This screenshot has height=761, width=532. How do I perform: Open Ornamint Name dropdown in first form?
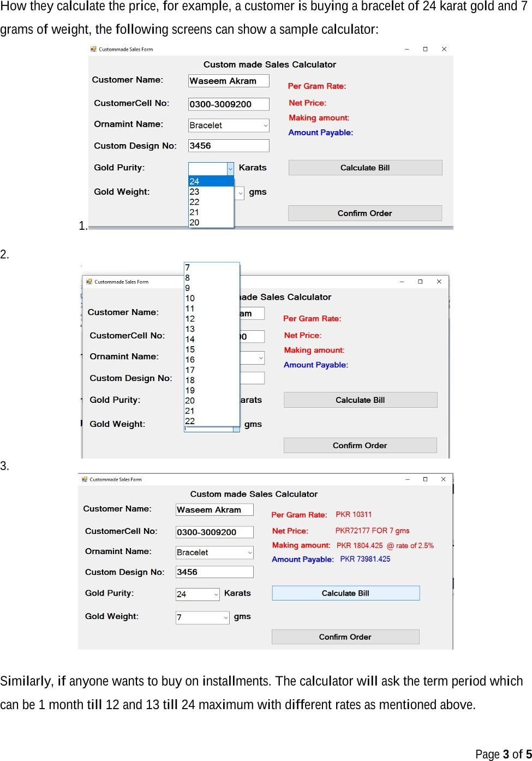(x=266, y=126)
